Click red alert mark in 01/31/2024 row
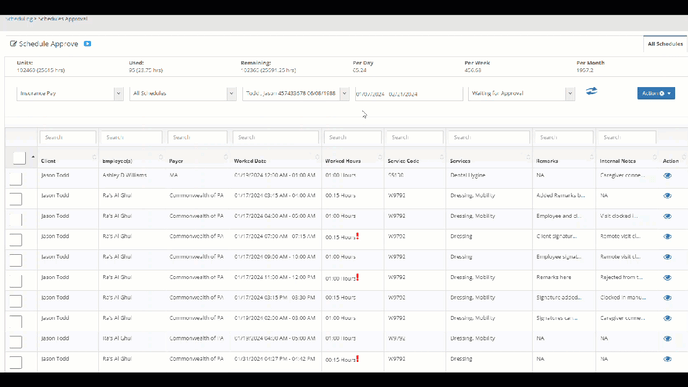 click(x=358, y=358)
